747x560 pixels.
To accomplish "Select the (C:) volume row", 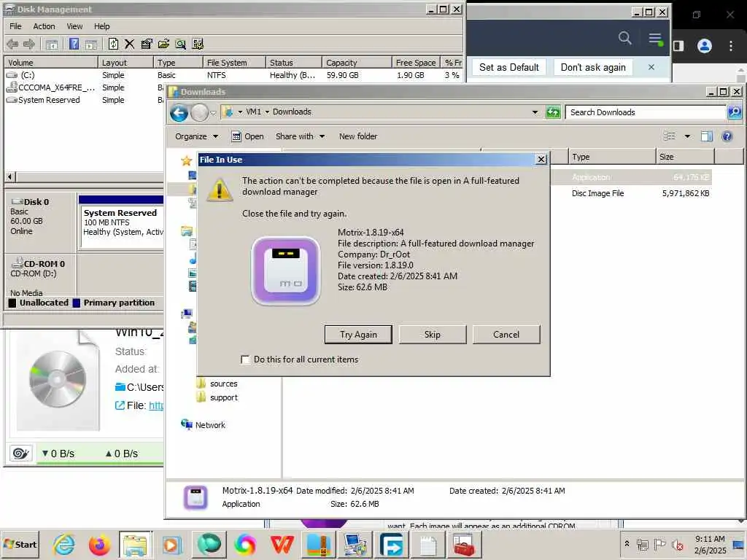I will click(233, 75).
